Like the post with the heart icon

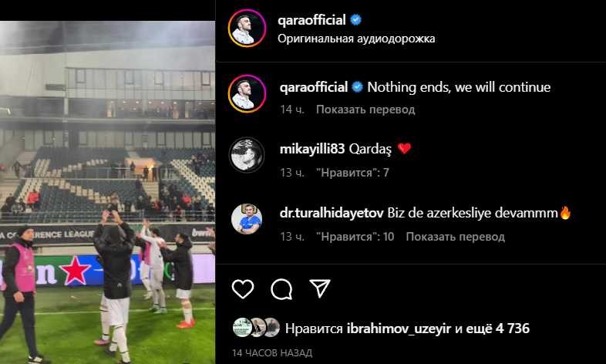243,289
